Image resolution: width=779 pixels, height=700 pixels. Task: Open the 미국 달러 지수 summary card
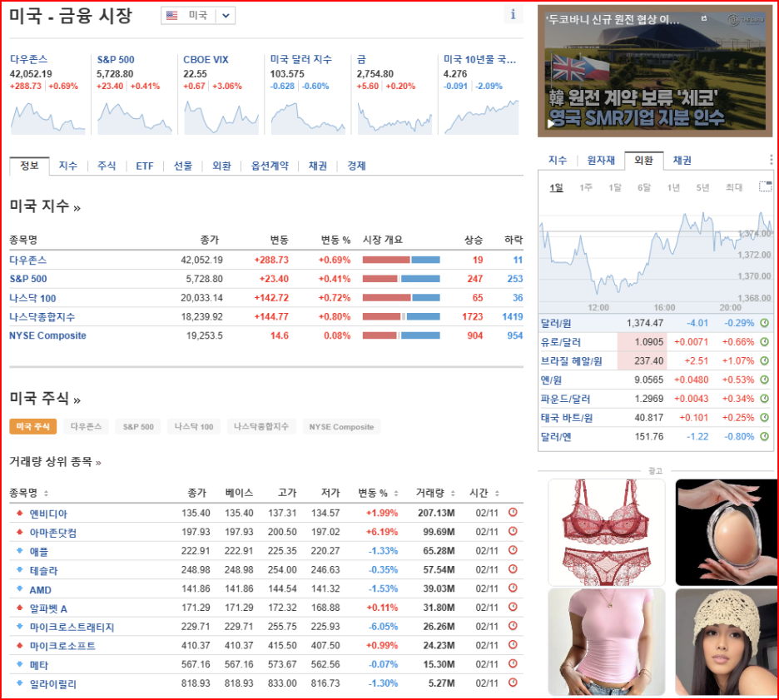(308, 94)
